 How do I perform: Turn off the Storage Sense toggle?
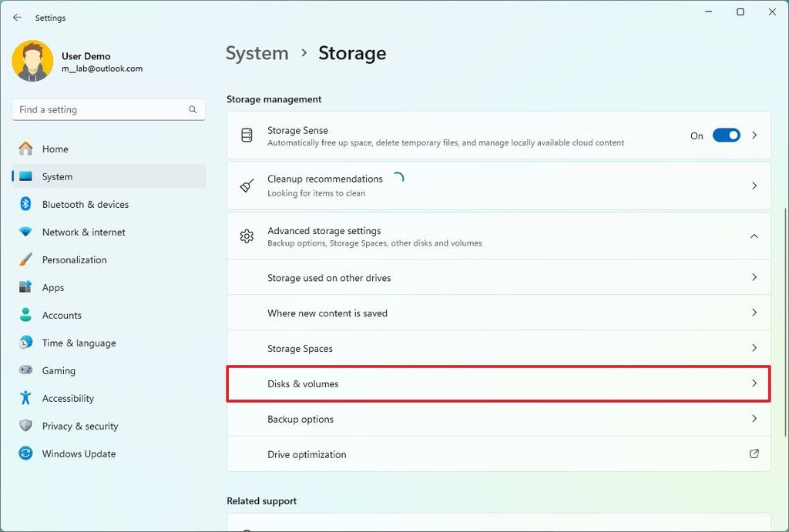[x=726, y=136]
